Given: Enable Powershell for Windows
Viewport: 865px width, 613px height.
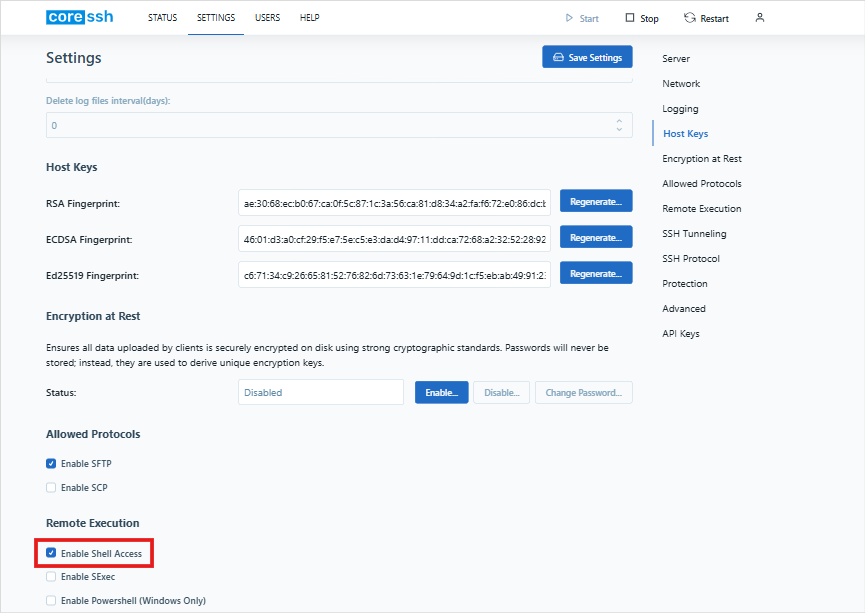Looking at the screenshot, I should (x=50, y=599).
